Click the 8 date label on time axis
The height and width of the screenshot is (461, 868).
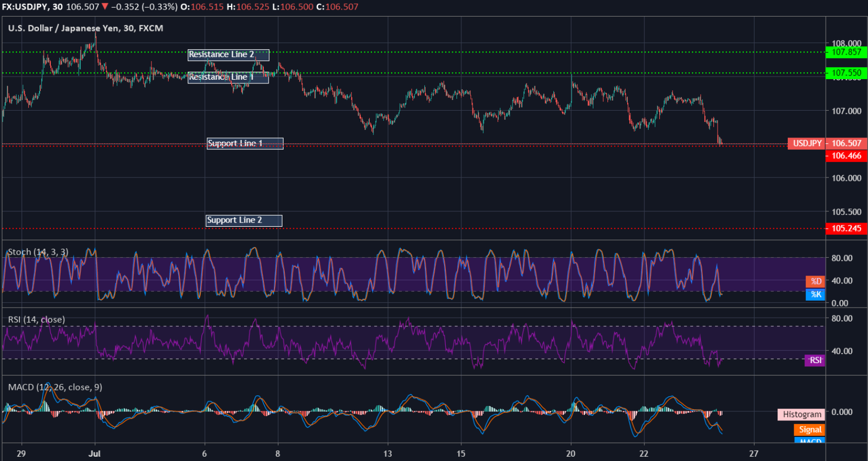click(278, 454)
